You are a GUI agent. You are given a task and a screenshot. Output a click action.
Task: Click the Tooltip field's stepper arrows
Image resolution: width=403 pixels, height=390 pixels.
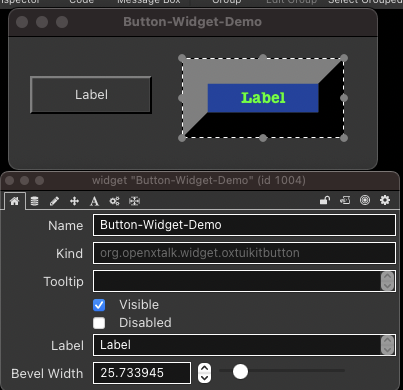[x=387, y=281]
